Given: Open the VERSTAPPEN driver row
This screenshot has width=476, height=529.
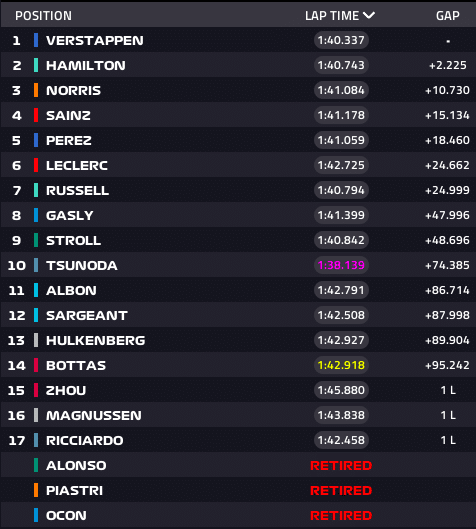Looking at the screenshot, I should 238,40.
